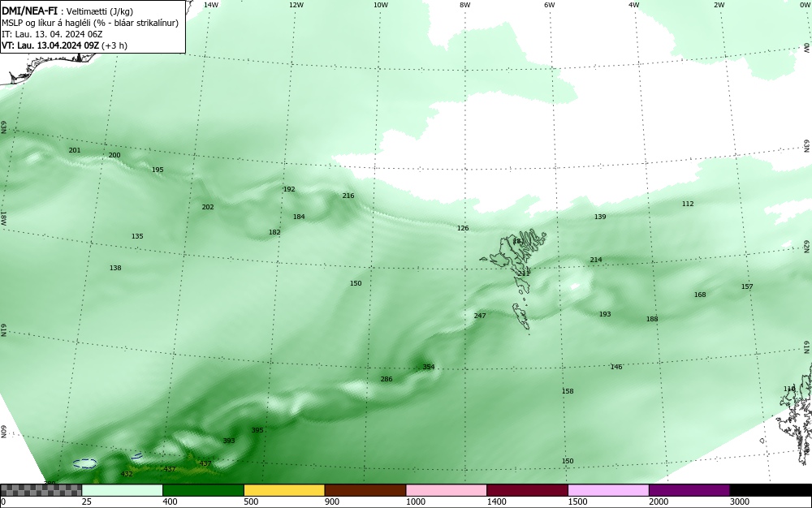Click the legend scale label '900'
The width and height of the screenshot is (812, 508).
point(332,502)
